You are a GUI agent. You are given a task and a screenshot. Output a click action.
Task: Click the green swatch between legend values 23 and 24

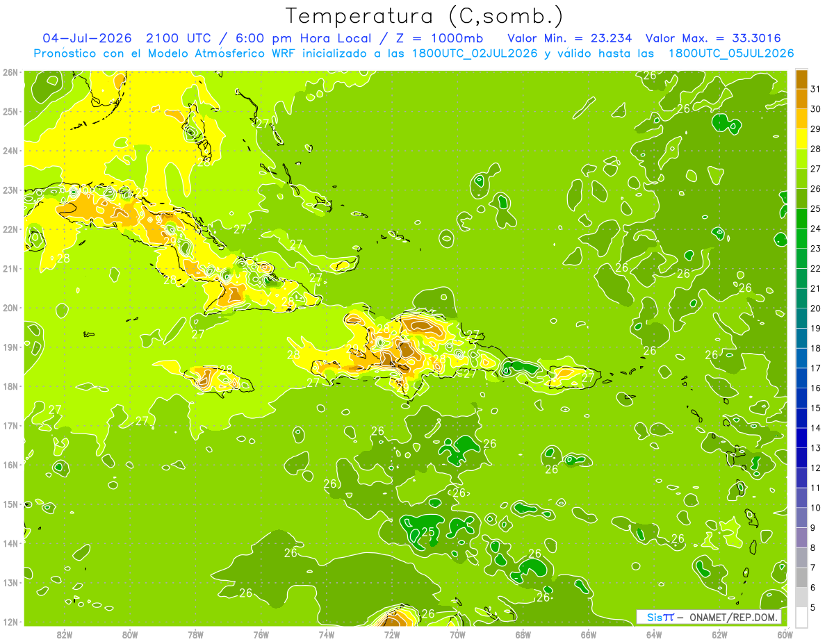pyautogui.click(x=801, y=238)
